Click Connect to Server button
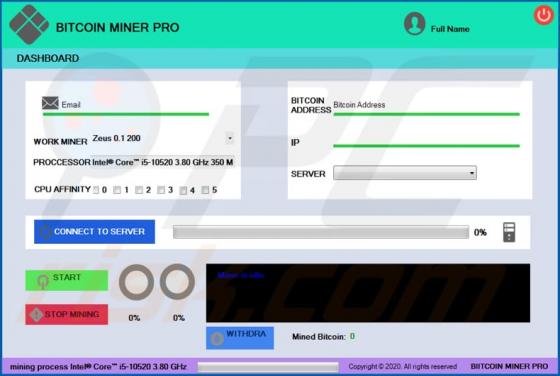Image resolution: width=560 pixels, height=376 pixels. tap(95, 232)
